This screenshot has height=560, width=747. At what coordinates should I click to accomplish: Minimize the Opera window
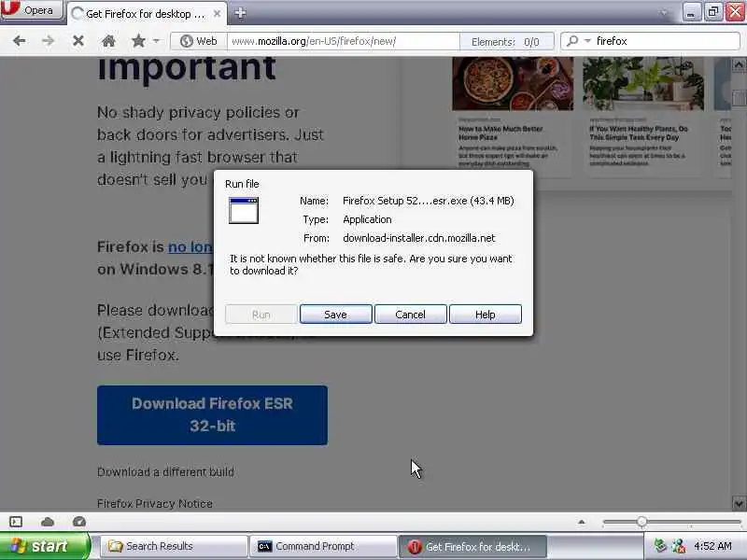point(691,12)
